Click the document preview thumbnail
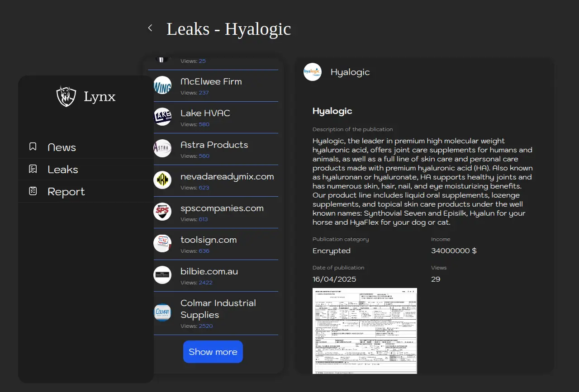Viewport: 579px width, 392px height. coord(365,331)
